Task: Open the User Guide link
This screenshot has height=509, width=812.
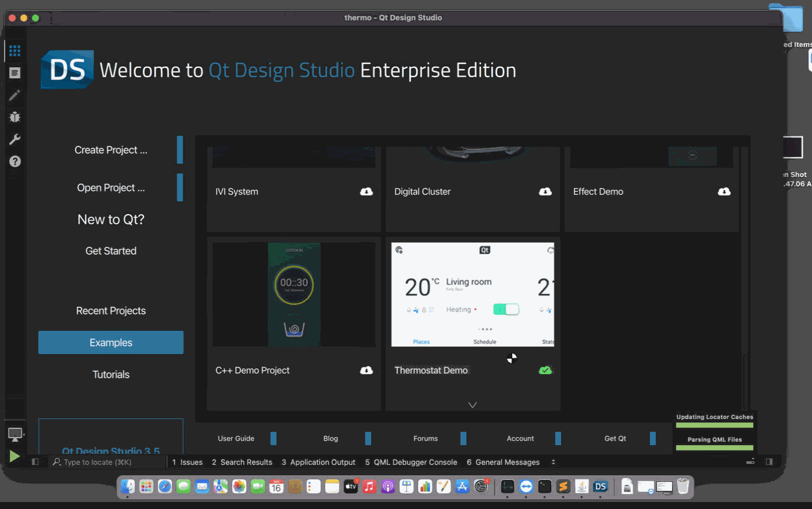Action: pos(236,438)
